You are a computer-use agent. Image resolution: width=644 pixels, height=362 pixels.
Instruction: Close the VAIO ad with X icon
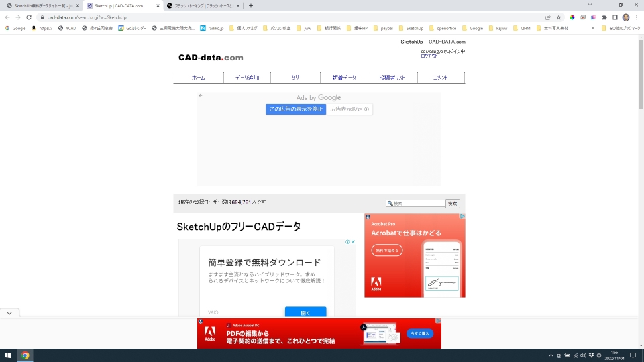coord(353,242)
